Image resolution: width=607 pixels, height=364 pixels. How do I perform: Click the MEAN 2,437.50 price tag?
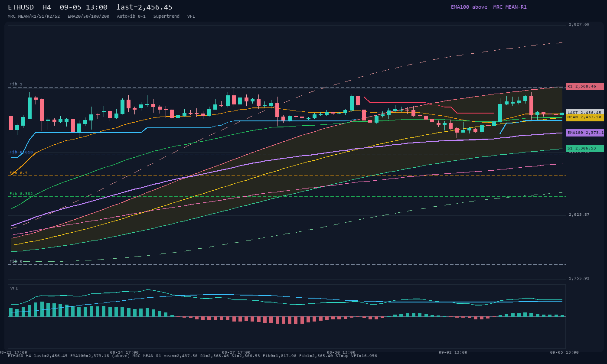click(x=585, y=117)
